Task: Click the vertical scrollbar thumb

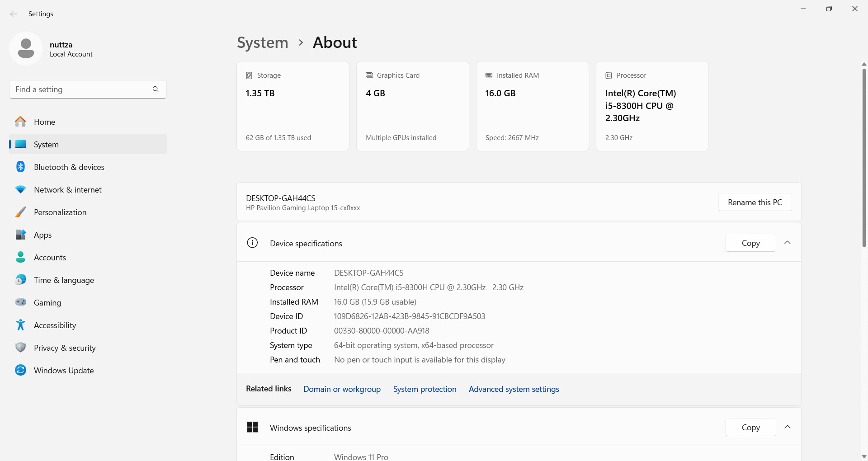Action: pos(864,158)
